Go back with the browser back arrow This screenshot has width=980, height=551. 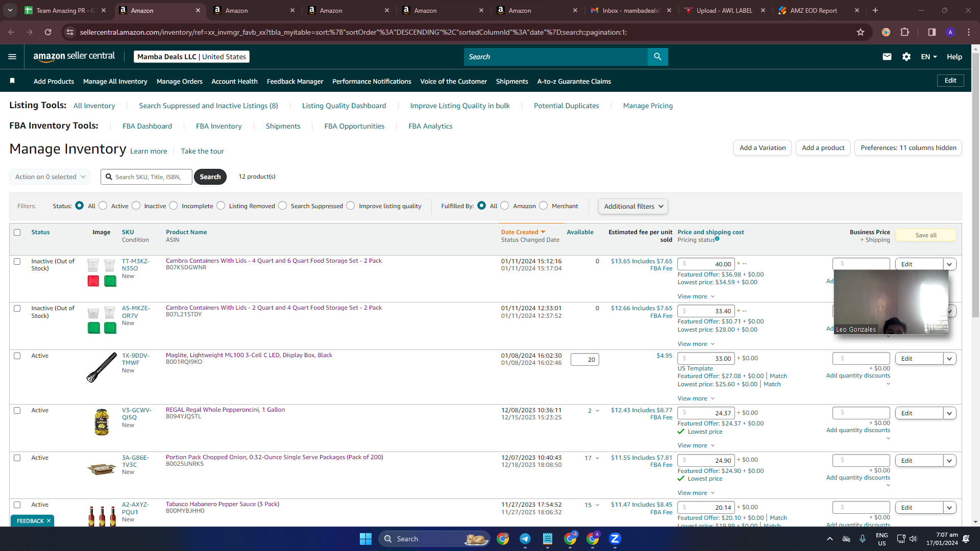pos(11,32)
